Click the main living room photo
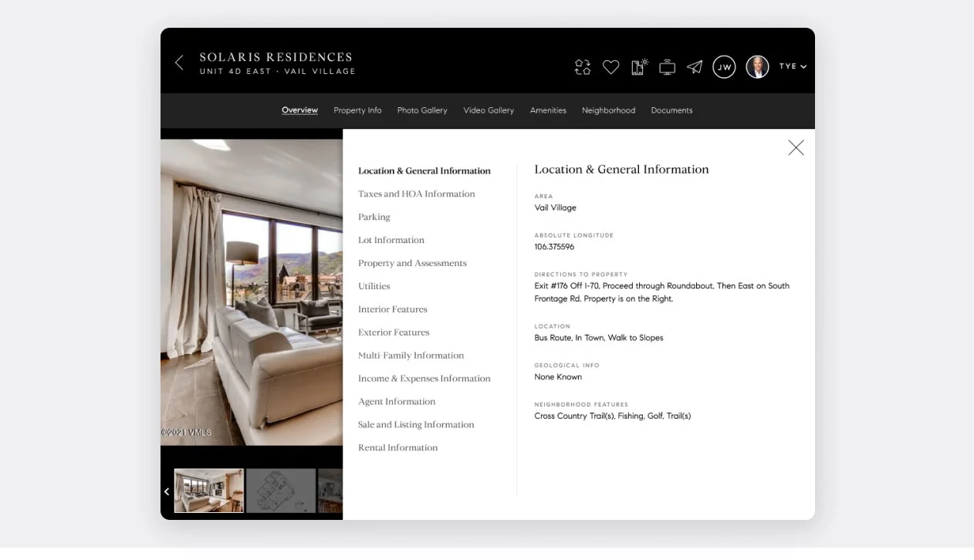This screenshot has width=974, height=560. click(252, 292)
